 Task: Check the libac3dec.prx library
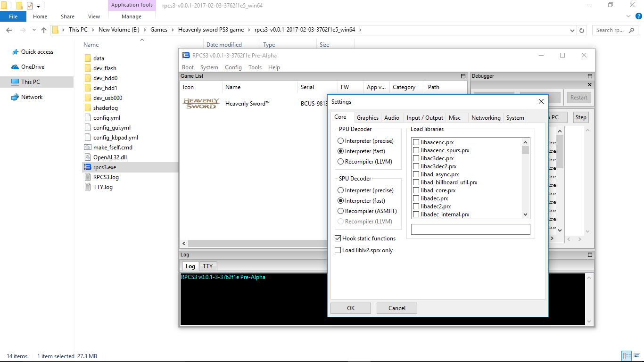(416, 158)
